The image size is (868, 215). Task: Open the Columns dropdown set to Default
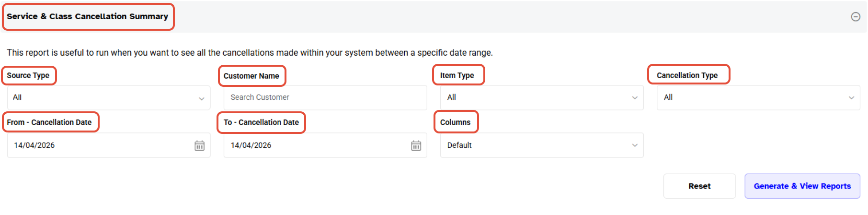pos(541,145)
